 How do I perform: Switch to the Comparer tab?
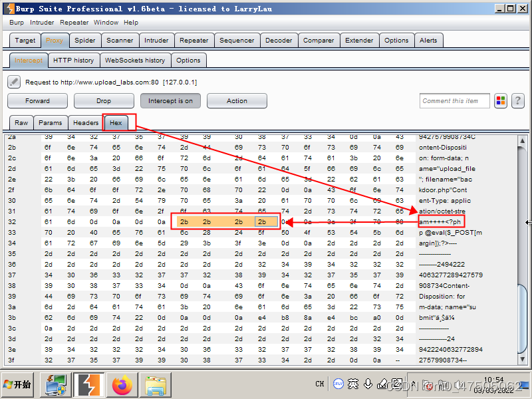[319, 41]
